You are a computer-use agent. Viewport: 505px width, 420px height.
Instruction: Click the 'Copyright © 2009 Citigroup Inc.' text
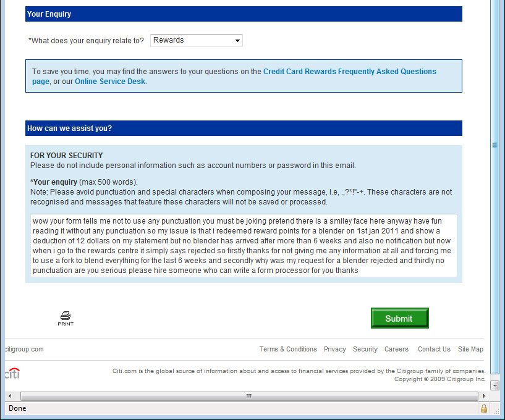[x=440, y=379]
